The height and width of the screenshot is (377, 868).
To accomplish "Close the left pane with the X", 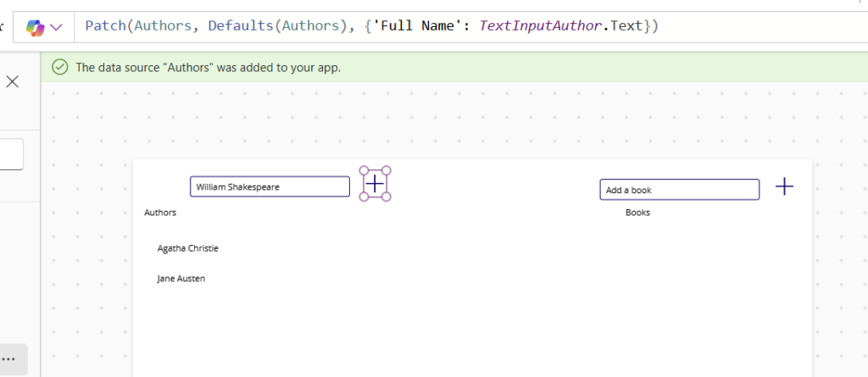I will (x=12, y=82).
